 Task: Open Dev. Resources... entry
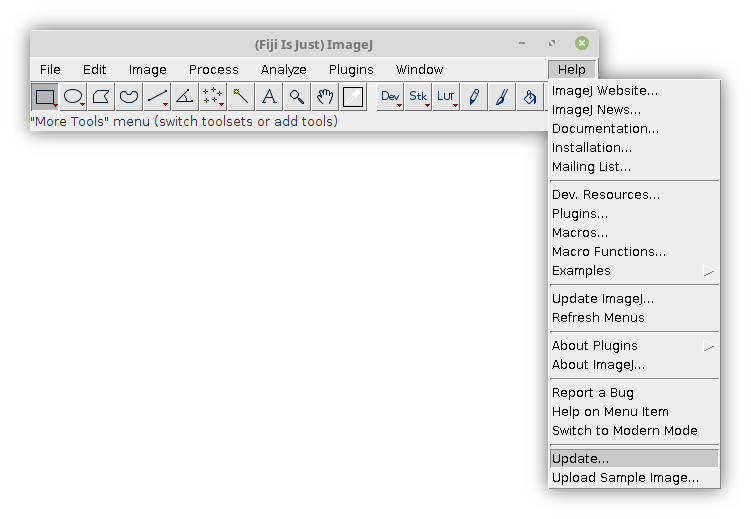pyautogui.click(x=634, y=194)
